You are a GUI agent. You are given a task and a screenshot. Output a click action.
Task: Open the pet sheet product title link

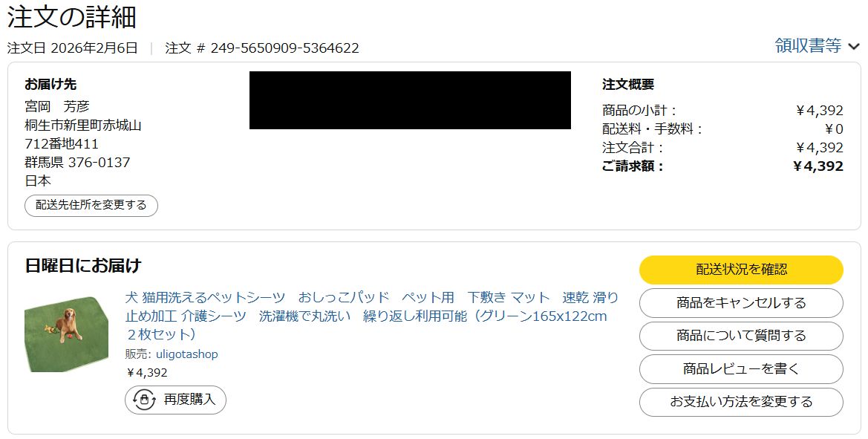pyautogui.click(x=371, y=316)
